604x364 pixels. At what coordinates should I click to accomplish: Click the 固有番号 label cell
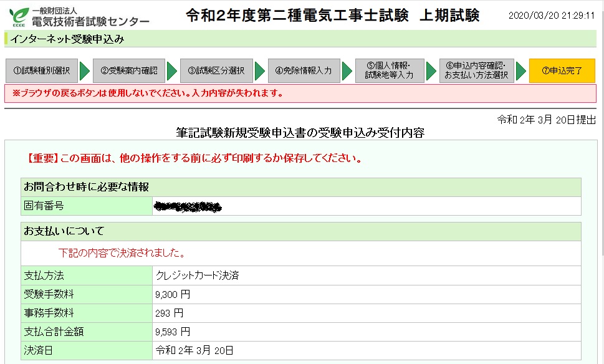point(87,206)
